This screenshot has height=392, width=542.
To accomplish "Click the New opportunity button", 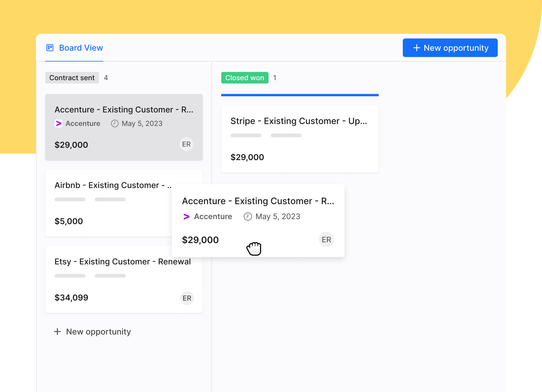I will (450, 48).
